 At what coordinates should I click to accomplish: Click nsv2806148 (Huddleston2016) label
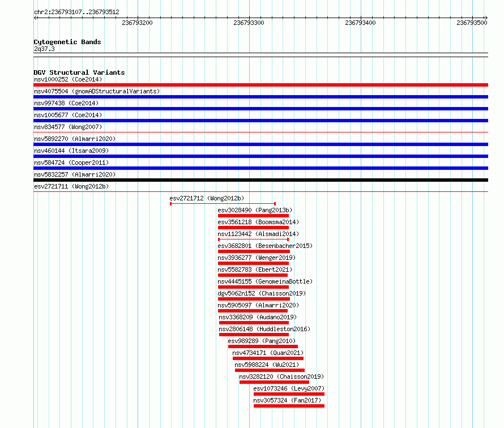[x=264, y=329]
